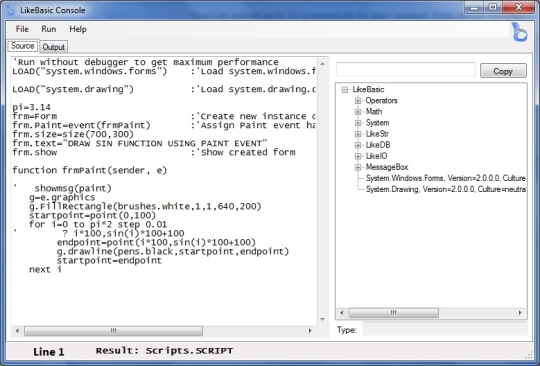Click the Type field
The height and width of the screenshot is (366, 540).
click(445, 329)
